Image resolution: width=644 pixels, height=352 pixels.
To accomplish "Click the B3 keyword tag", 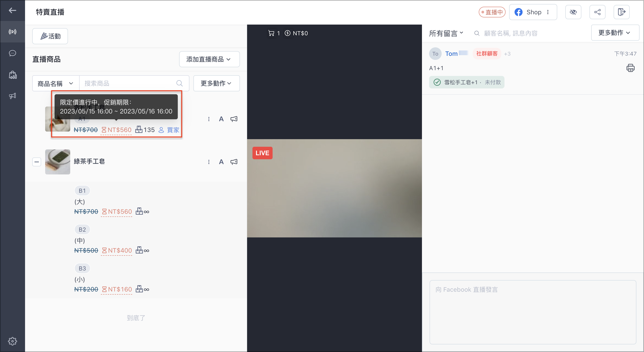I will [82, 269].
